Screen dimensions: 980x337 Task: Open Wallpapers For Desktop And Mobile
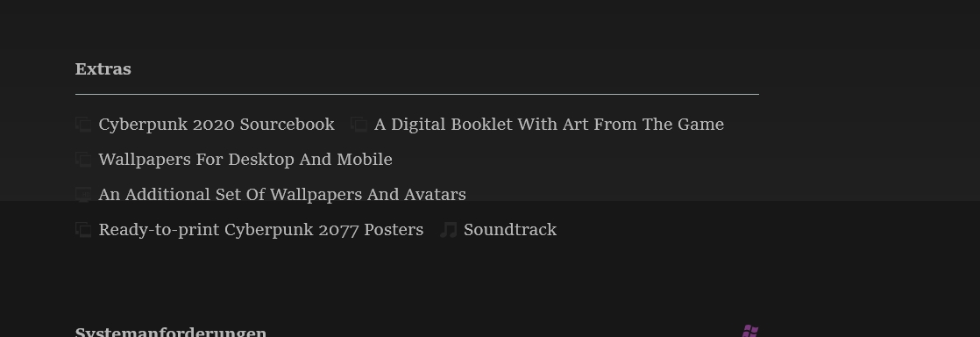coord(245,160)
